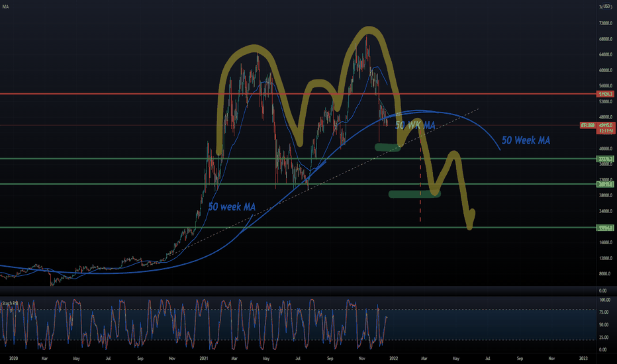The image size is (617, 364).
Task: Click the Stoch RSI indicator legend
Action: (10, 303)
